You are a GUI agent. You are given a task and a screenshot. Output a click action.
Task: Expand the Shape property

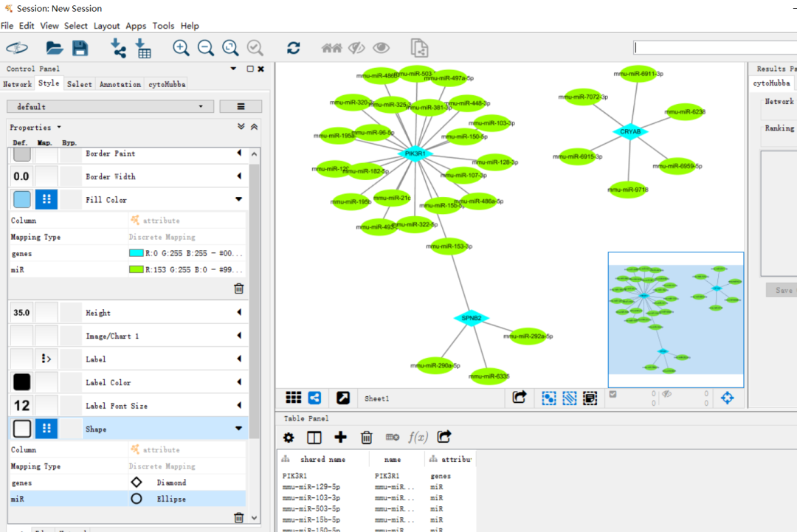[x=239, y=428]
